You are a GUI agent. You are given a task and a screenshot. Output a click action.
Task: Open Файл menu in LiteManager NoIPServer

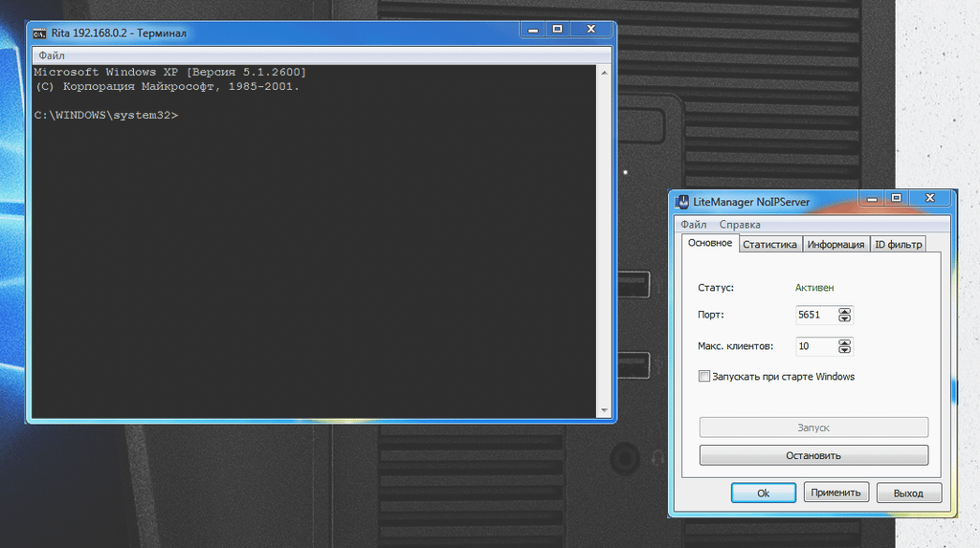point(693,225)
